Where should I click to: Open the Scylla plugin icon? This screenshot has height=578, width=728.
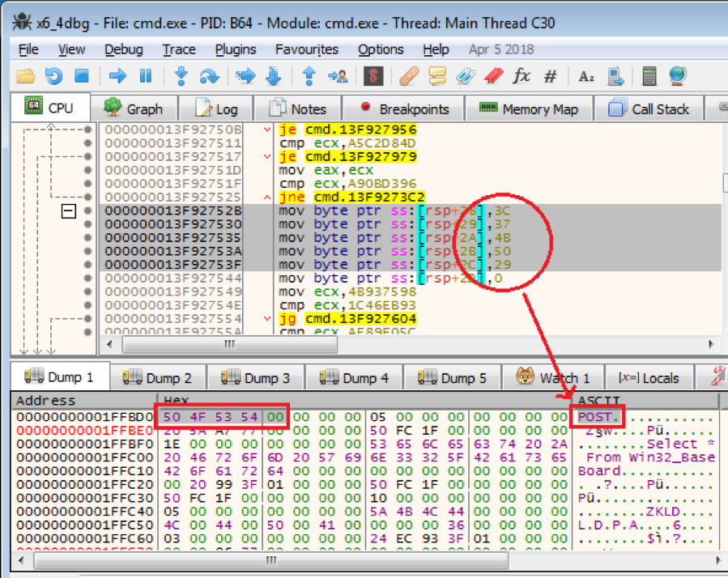coord(373,76)
